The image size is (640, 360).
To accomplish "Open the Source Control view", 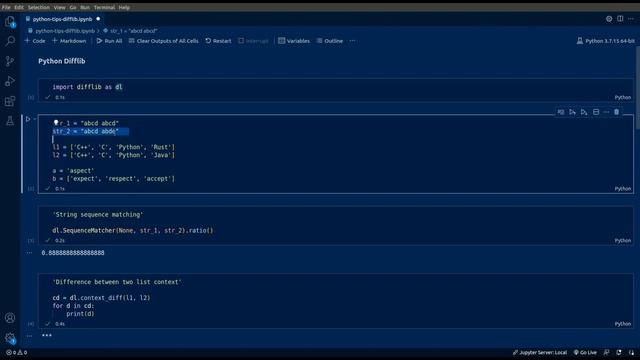I will point(10,61).
